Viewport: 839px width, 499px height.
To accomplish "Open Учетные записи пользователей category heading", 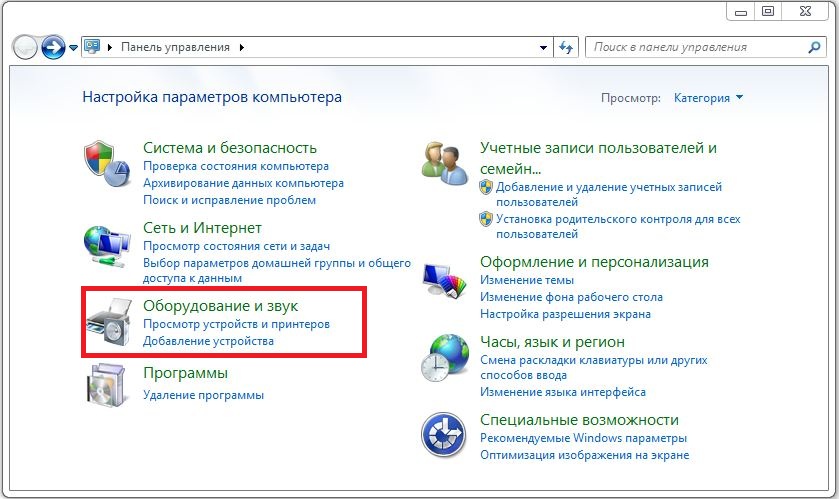I will pyautogui.click(x=598, y=158).
